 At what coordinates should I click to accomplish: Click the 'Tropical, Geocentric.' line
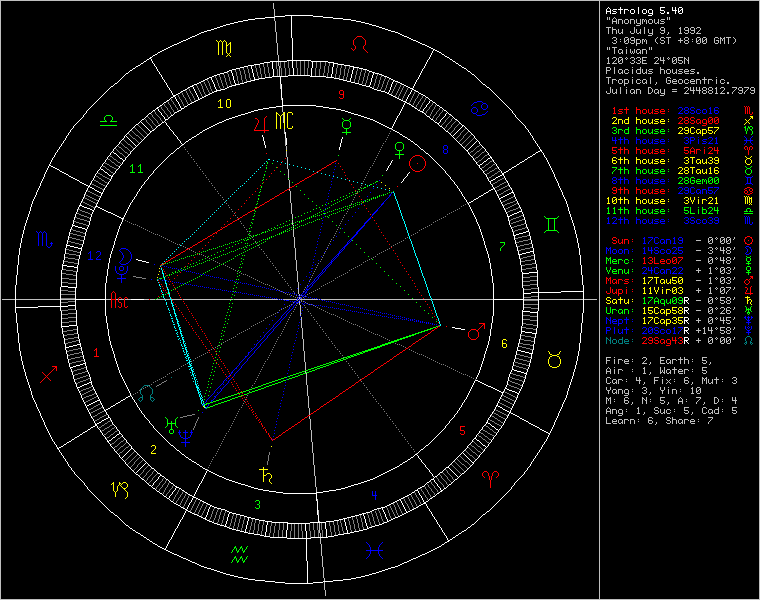pyautogui.click(x=668, y=81)
